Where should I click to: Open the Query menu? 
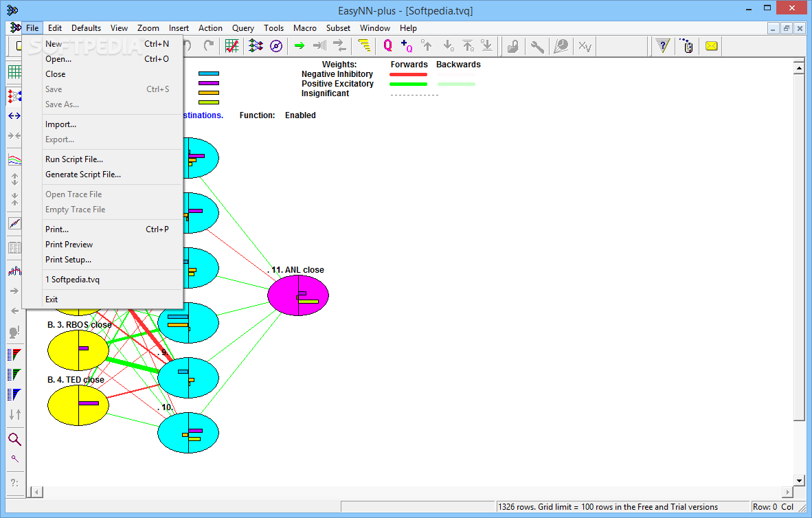click(243, 28)
